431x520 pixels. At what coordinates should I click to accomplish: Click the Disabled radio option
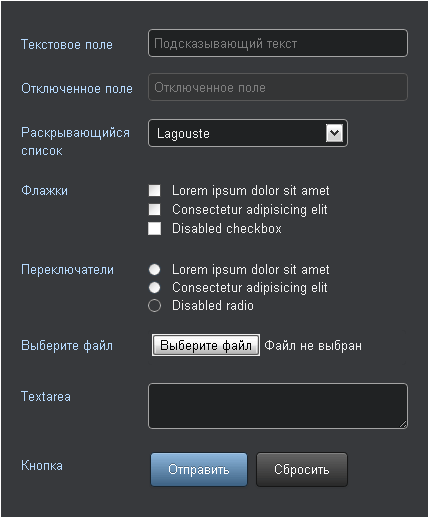pos(154,305)
